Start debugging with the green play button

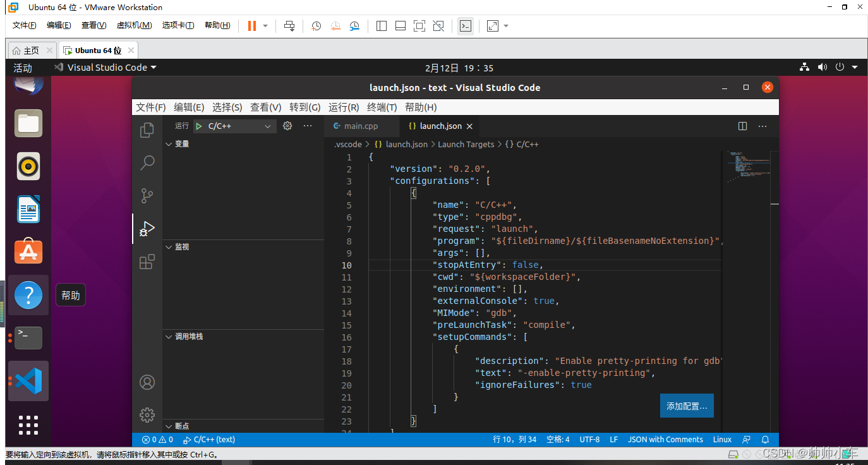pyautogui.click(x=199, y=126)
